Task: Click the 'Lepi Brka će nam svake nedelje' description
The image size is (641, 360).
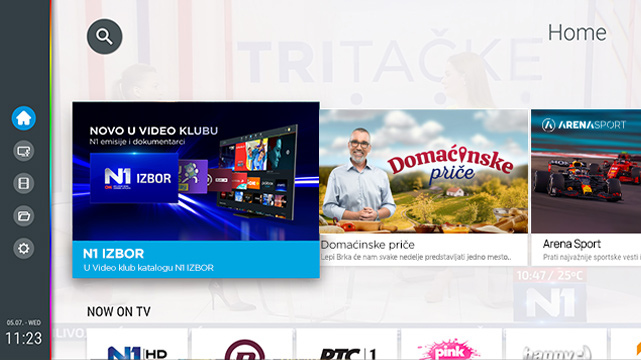Action: point(416,257)
